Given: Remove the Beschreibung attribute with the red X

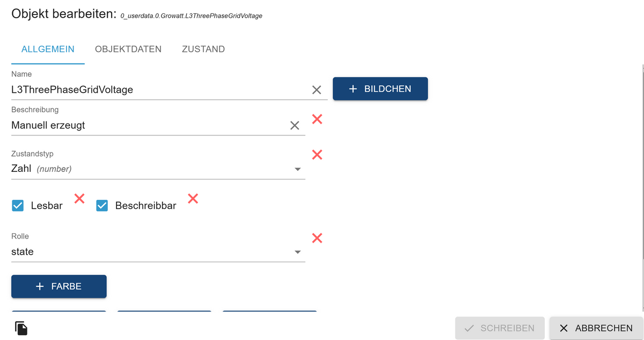Looking at the screenshot, I should pyautogui.click(x=317, y=119).
